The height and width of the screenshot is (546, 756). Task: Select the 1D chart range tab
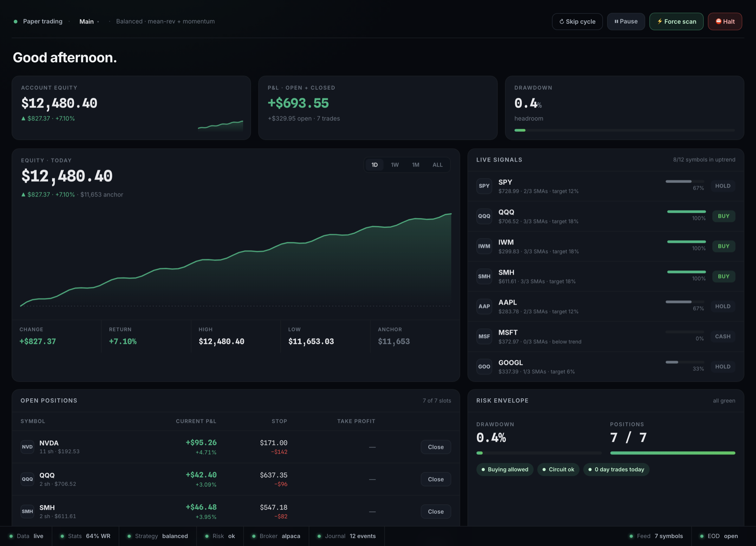pyautogui.click(x=375, y=165)
